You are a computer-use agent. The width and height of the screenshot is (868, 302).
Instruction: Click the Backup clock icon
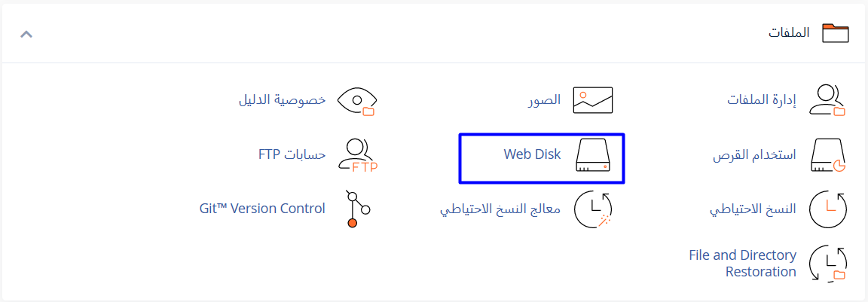828,209
